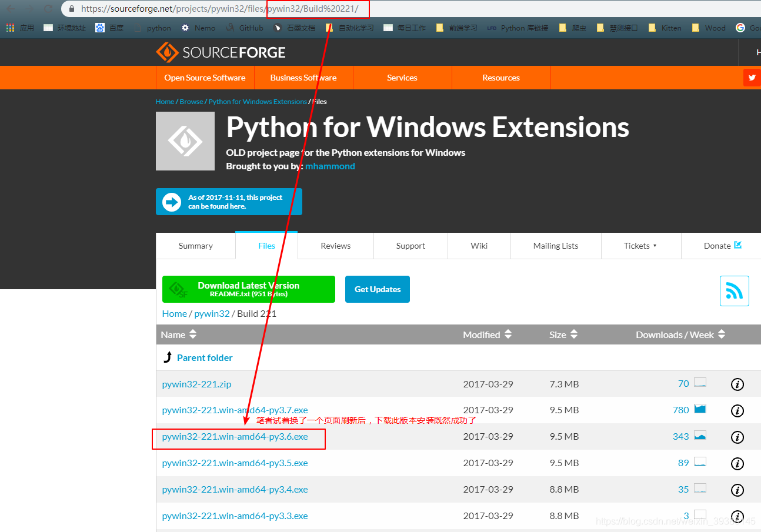Switch to the Mailing Lists tab

click(x=556, y=246)
